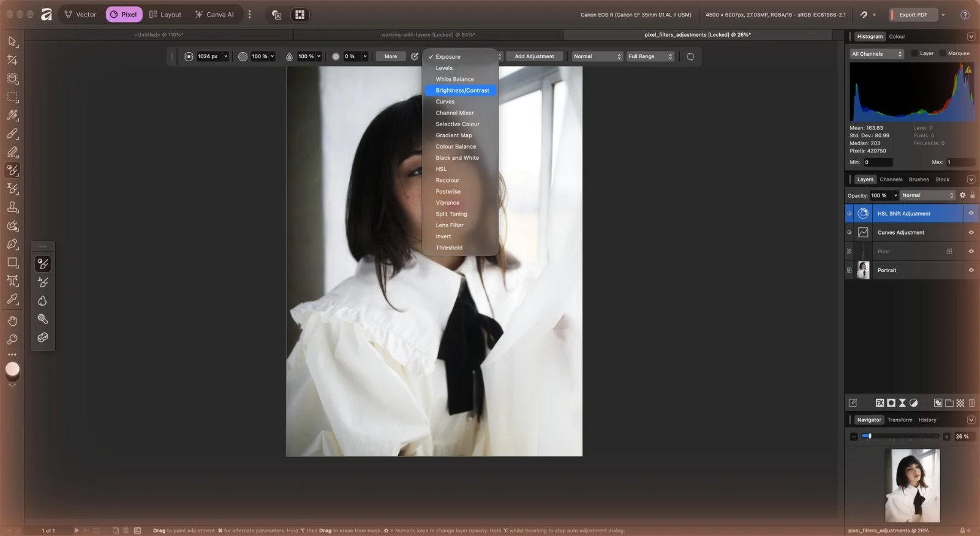Choose the Burn flame tool in flyout
The height and width of the screenshot is (536, 980).
pos(43,301)
